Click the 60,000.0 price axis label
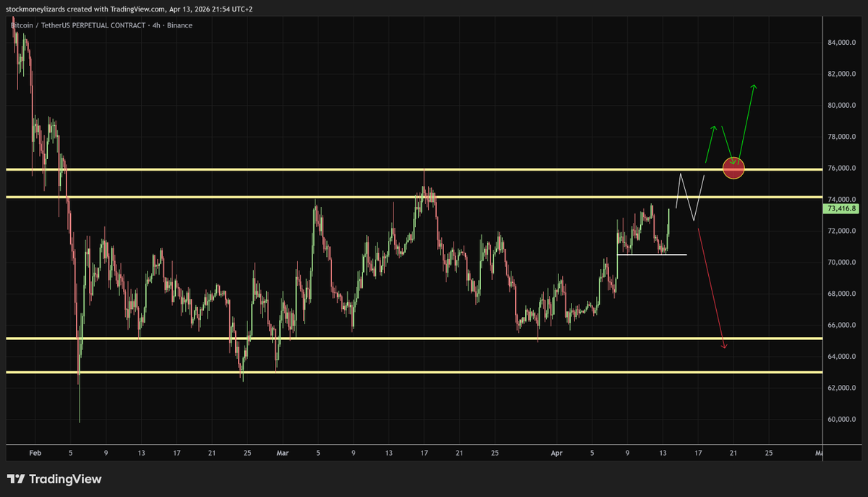This screenshot has width=868, height=497. [x=843, y=420]
